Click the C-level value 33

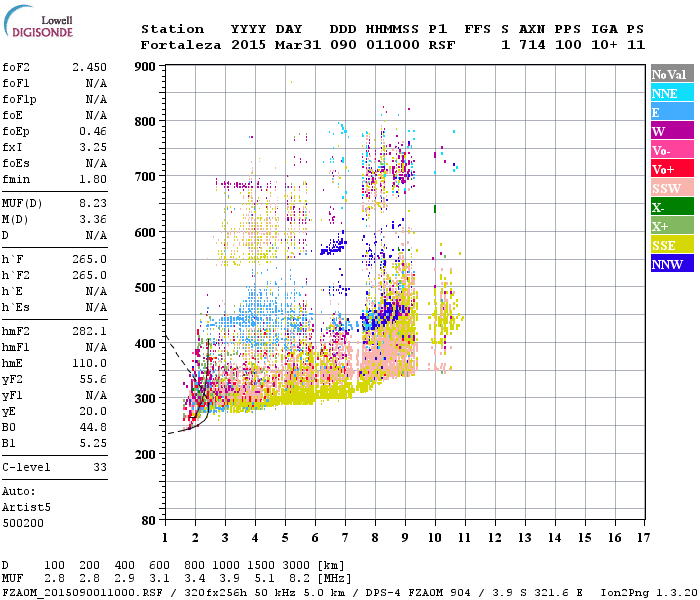click(x=100, y=467)
